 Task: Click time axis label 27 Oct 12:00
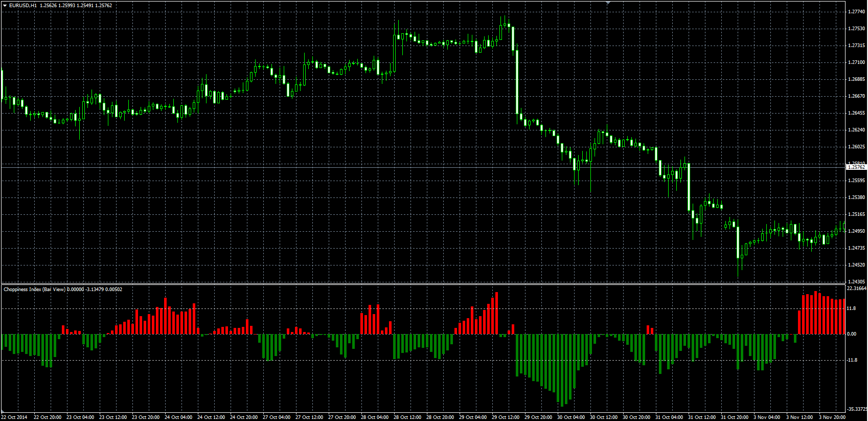pos(309,417)
